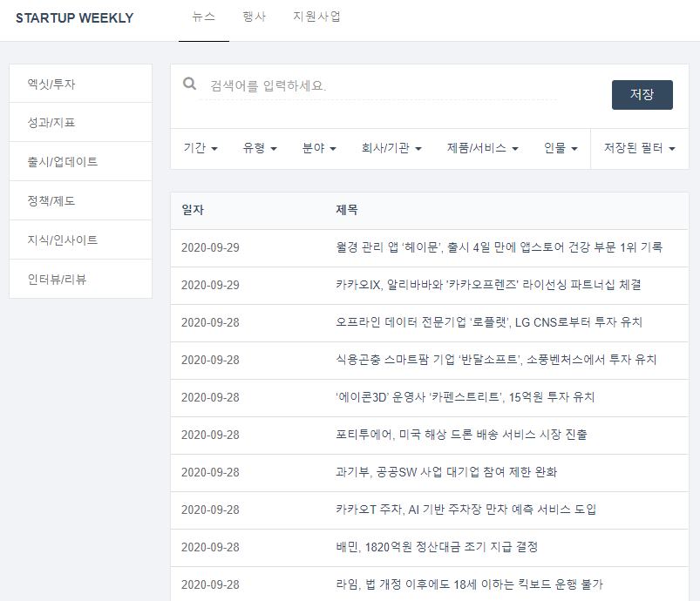Open the 행사 tab
The width and height of the screenshot is (700, 601).
(254, 17)
